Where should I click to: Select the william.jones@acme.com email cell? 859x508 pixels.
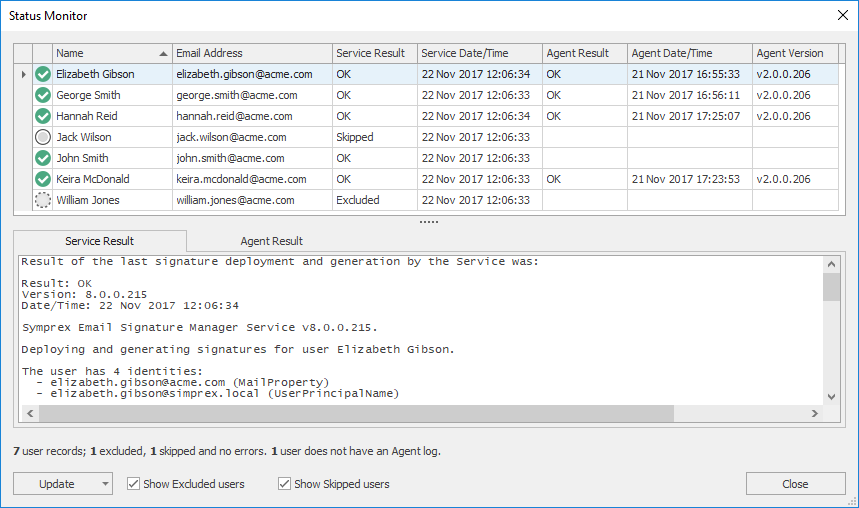[x=235, y=200]
